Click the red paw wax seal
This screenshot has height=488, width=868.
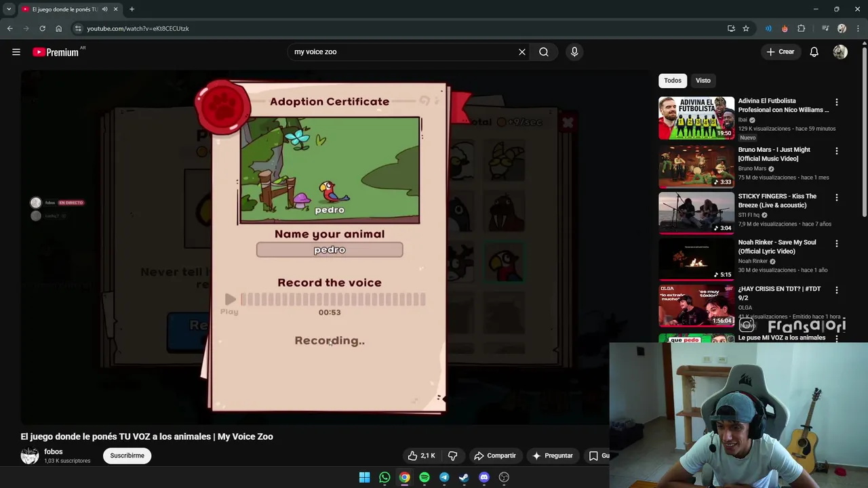point(222,107)
